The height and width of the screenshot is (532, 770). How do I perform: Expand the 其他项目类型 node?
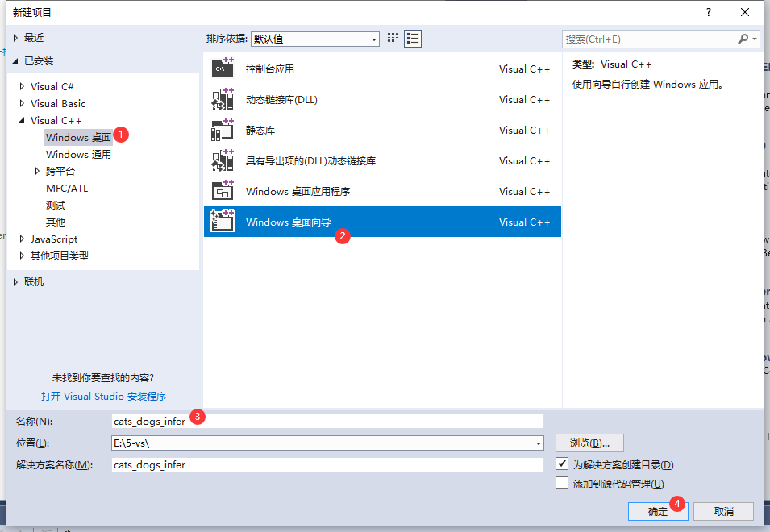tap(22, 256)
